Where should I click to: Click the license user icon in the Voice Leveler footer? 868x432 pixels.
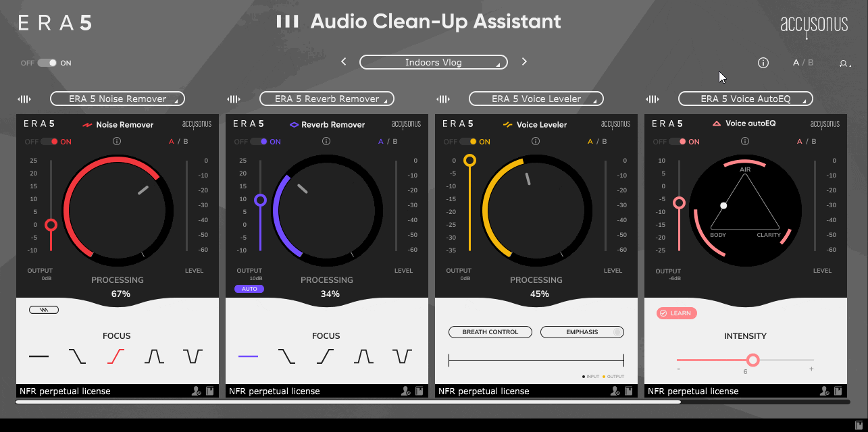[615, 391]
